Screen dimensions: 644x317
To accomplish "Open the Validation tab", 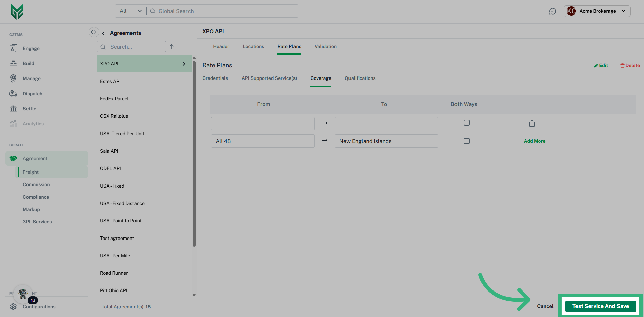I will tap(325, 46).
